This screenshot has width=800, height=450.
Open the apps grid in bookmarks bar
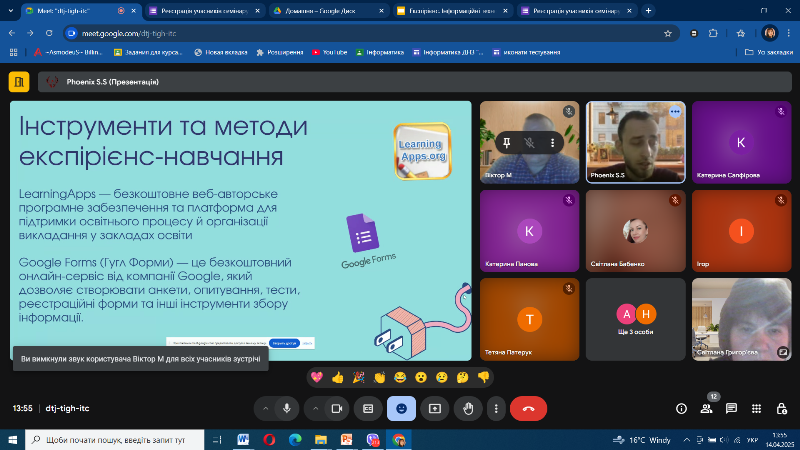[x=13, y=53]
